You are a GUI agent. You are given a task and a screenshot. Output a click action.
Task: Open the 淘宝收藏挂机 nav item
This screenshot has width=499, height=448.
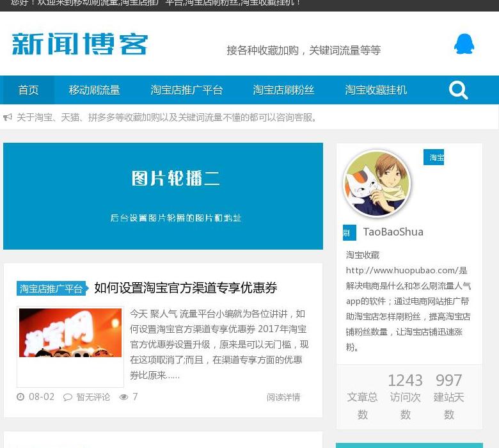[376, 90]
